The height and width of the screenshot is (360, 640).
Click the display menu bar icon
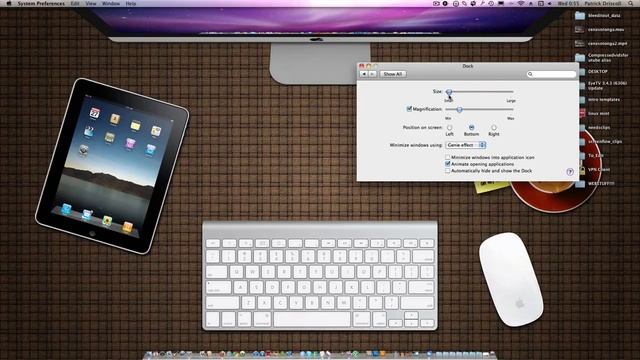[x=501, y=3]
